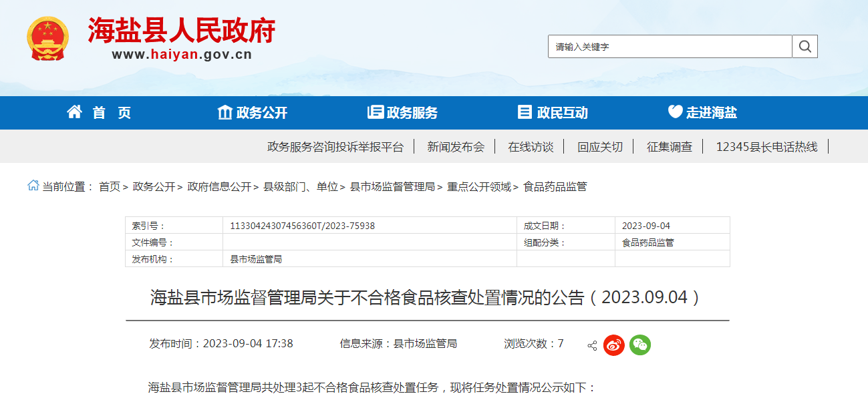The image size is (868, 396).
Task: Click the 政民互动 document icon
Action: (x=525, y=112)
